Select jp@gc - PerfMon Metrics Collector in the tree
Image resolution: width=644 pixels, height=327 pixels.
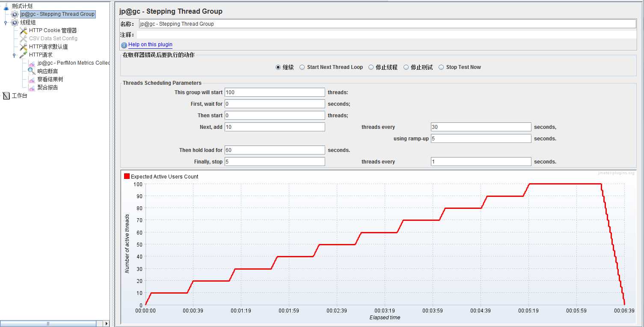click(74, 63)
